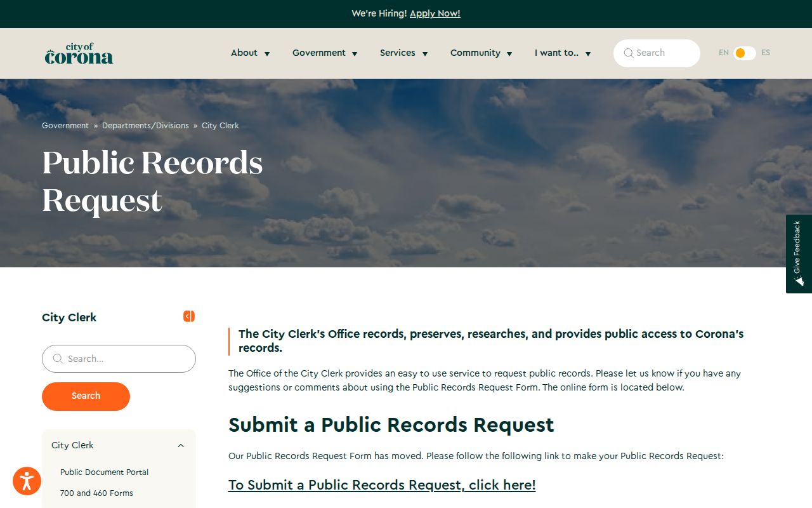Open the Services menu
This screenshot has height=508, width=812.
coord(403,53)
